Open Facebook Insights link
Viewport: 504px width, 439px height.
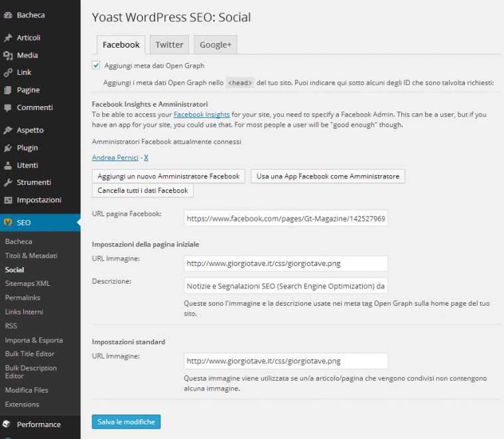click(x=202, y=115)
